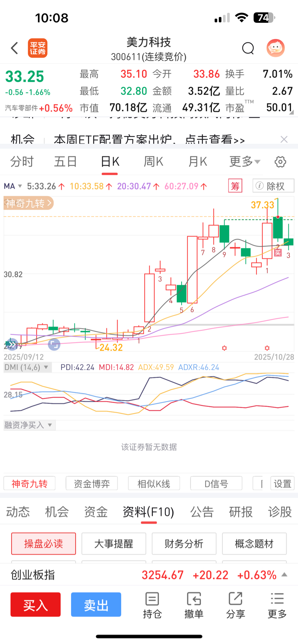Tap the red 买入 button
Image resolution: width=298 pixels, height=644 pixels.
[36, 604]
